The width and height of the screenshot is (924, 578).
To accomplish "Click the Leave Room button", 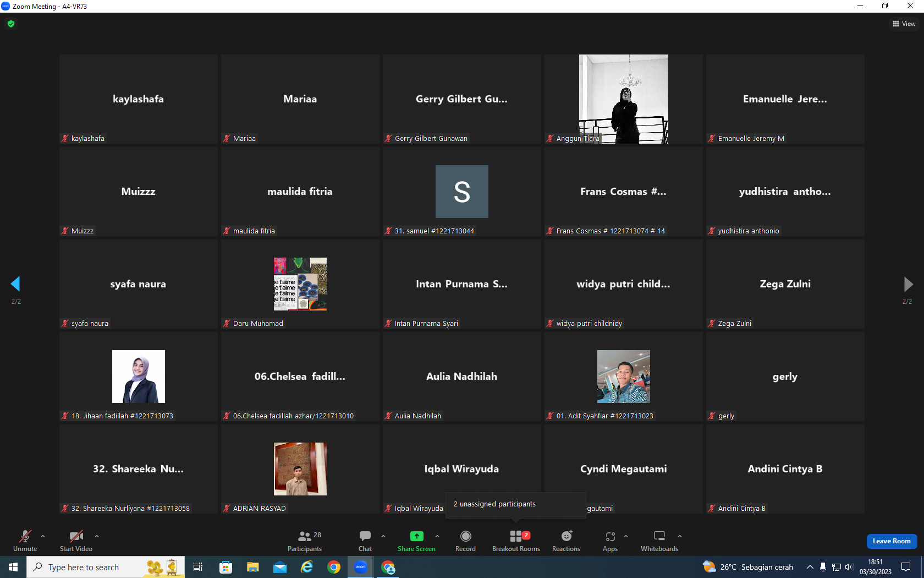I will click(x=892, y=541).
